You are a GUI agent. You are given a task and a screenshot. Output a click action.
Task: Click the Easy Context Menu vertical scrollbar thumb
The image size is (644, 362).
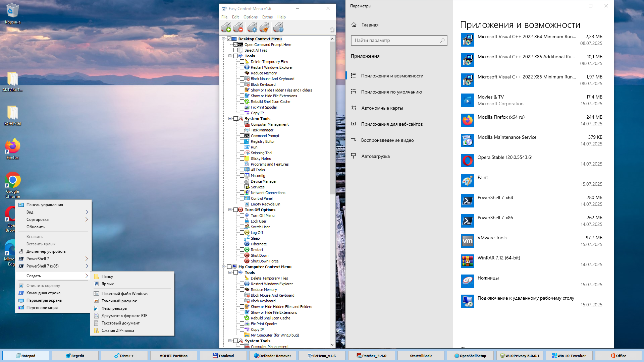pyautogui.click(x=332, y=118)
